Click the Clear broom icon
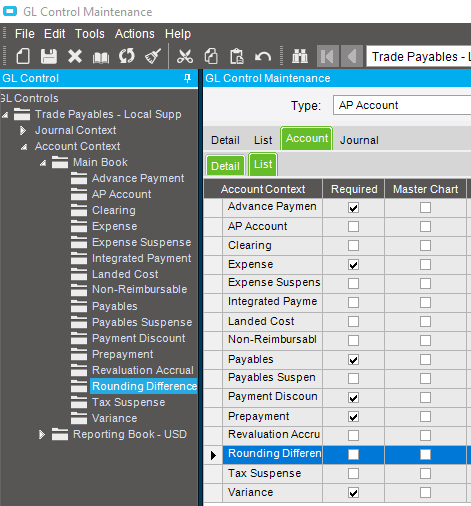The image size is (471, 506). coord(153,56)
